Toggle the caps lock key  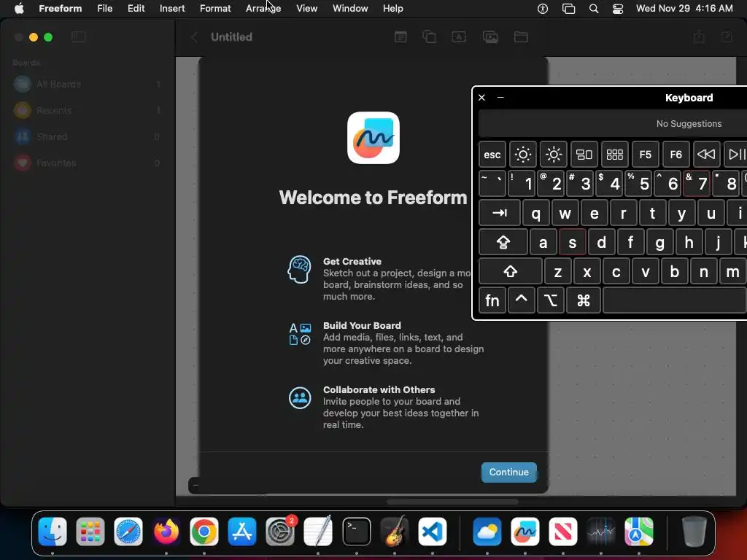pos(503,242)
